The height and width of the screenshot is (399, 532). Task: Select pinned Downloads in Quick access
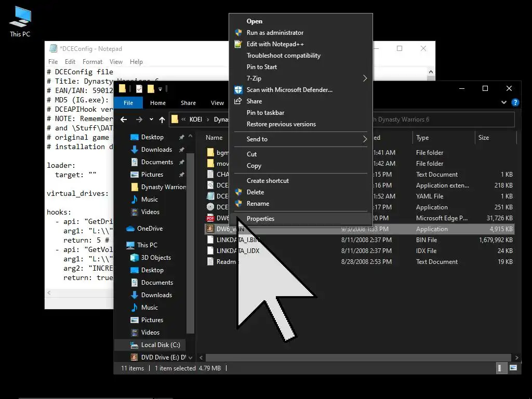(x=151, y=150)
